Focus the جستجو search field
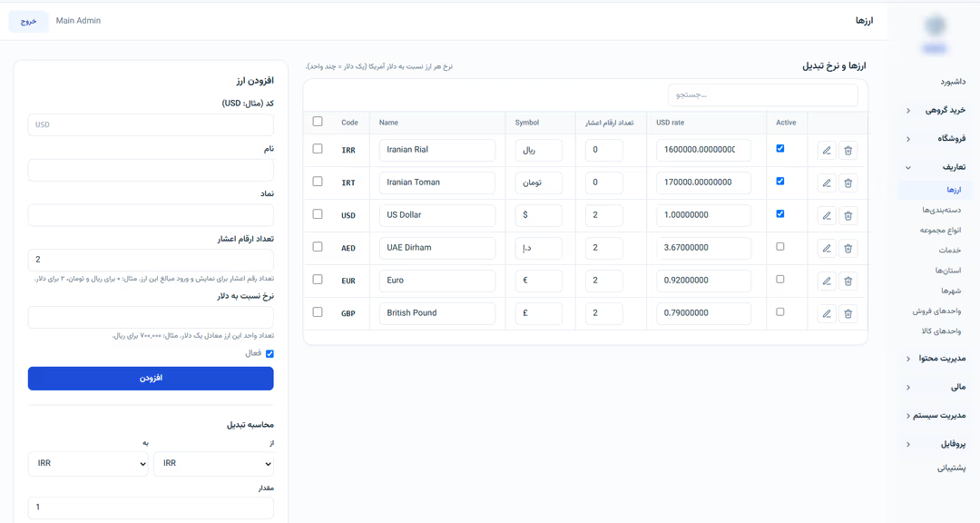980x523 pixels. (762, 95)
